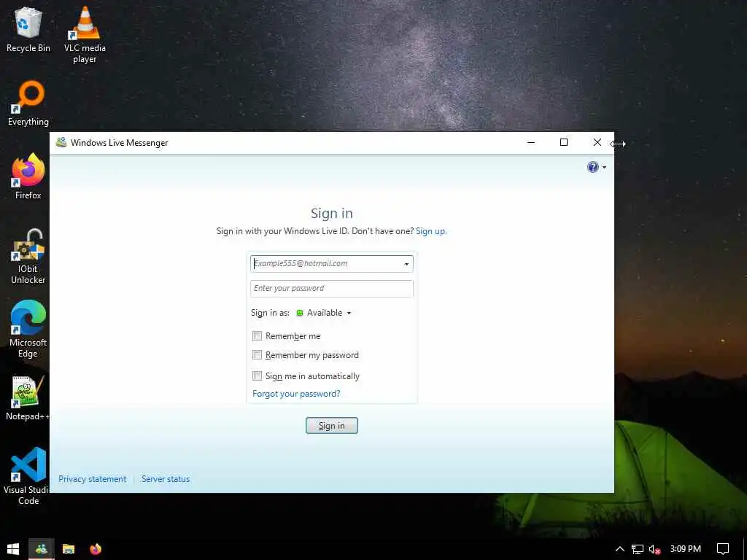The width and height of the screenshot is (747, 560).
Task: Tick Sign me in automatically
Action: click(258, 376)
